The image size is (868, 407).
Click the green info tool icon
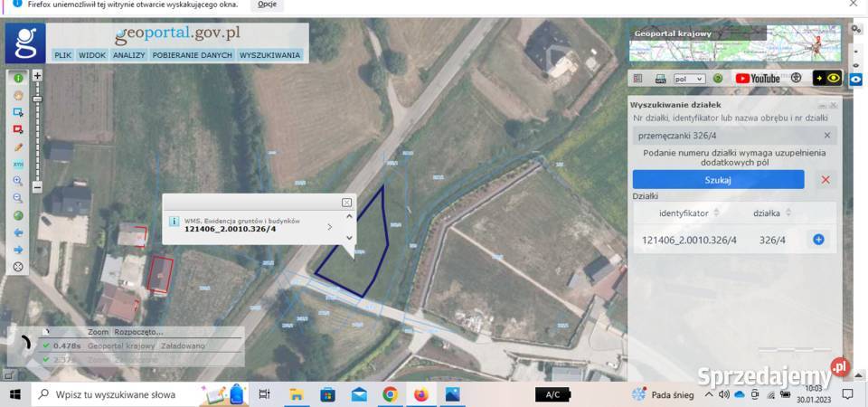point(18,79)
